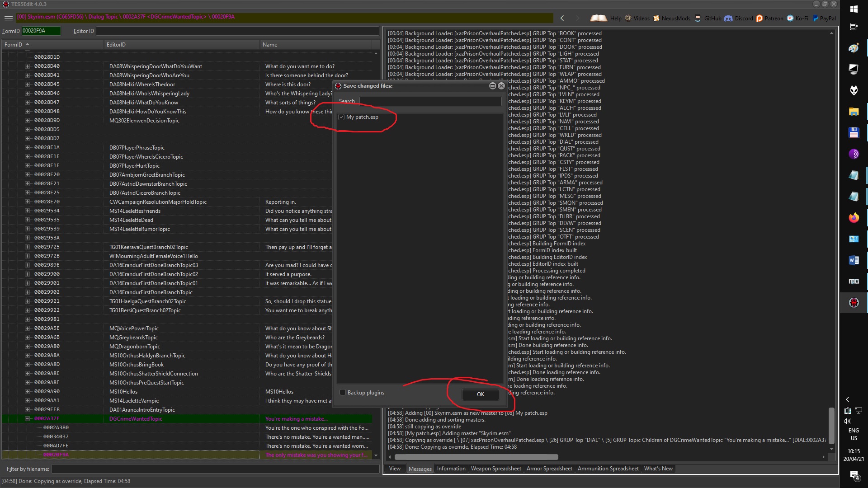Focus the FormID input field
Image resolution: width=868 pixels, height=488 pixels.
[41, 31]
